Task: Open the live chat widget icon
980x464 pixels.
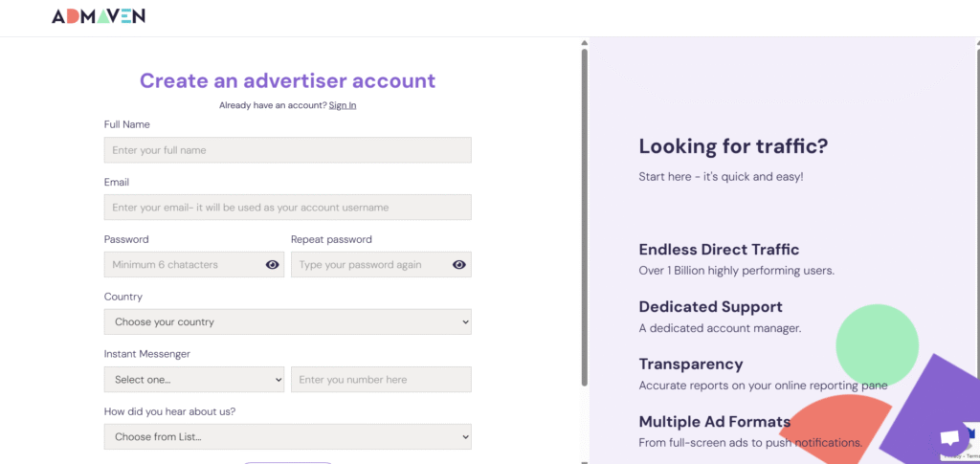Action: point(949,438)
